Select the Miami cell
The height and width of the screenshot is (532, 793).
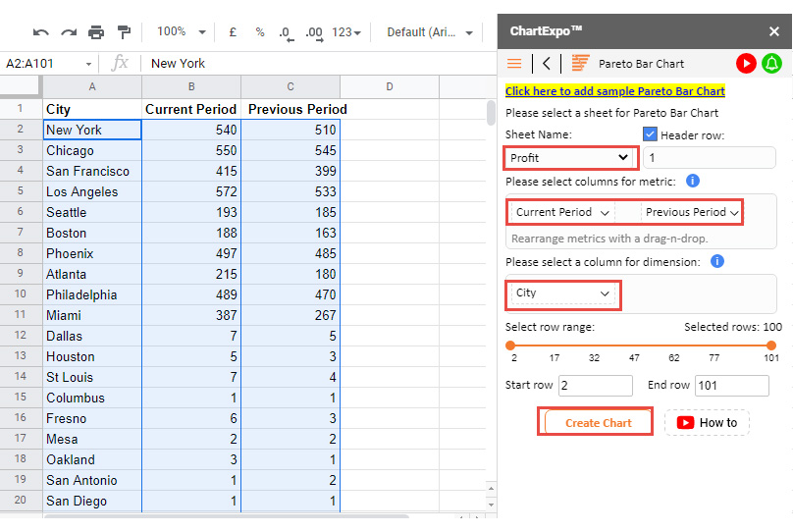point(92,315)
